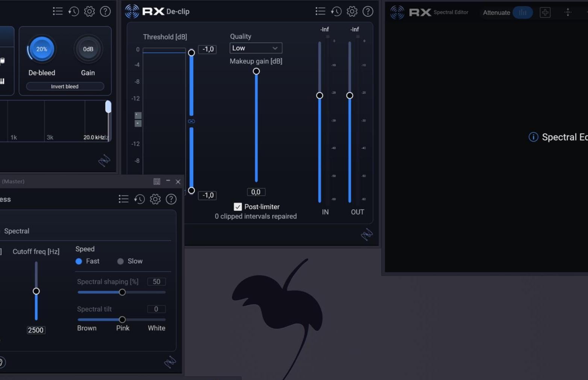This screenshot has width=588, height=380.
Task: Click the help icon in the Master window
Action: pyautogui.click(x=171, y=199)
